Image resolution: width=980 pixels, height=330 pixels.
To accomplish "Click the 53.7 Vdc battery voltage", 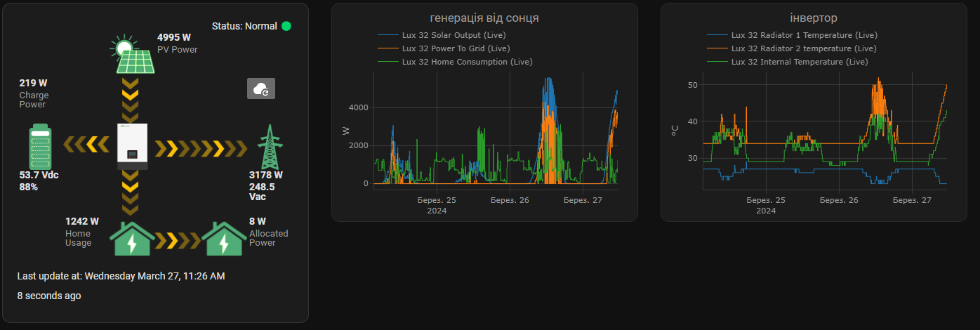I will [38, 175].
